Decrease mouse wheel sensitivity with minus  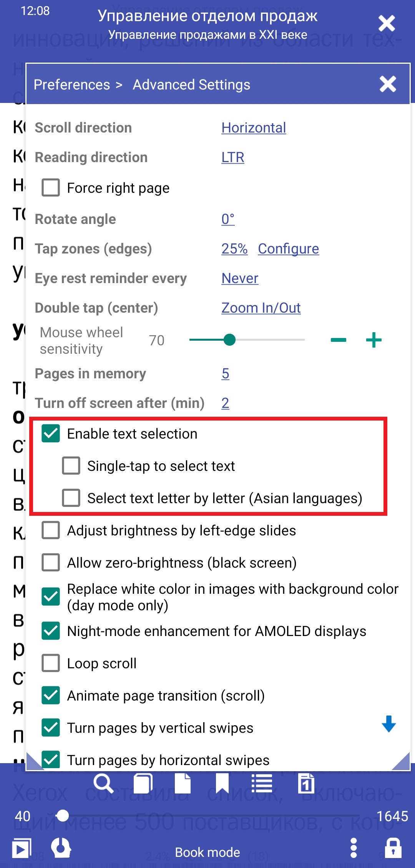click(338, 340)
